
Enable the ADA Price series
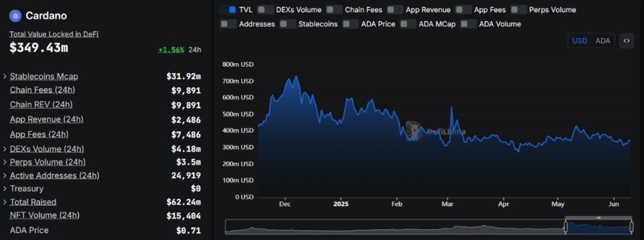(x=351, y=24)
